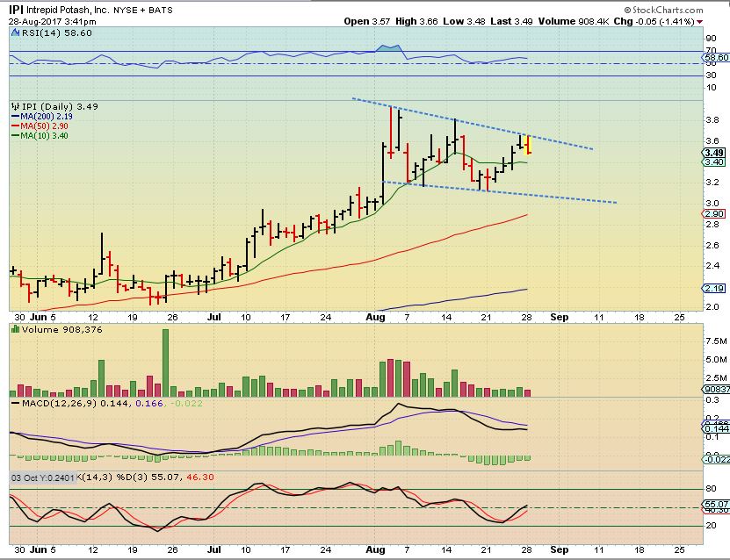730x560 pixels.
Task: Click the Volume 908,376 legend text
Action: [61, 330]
